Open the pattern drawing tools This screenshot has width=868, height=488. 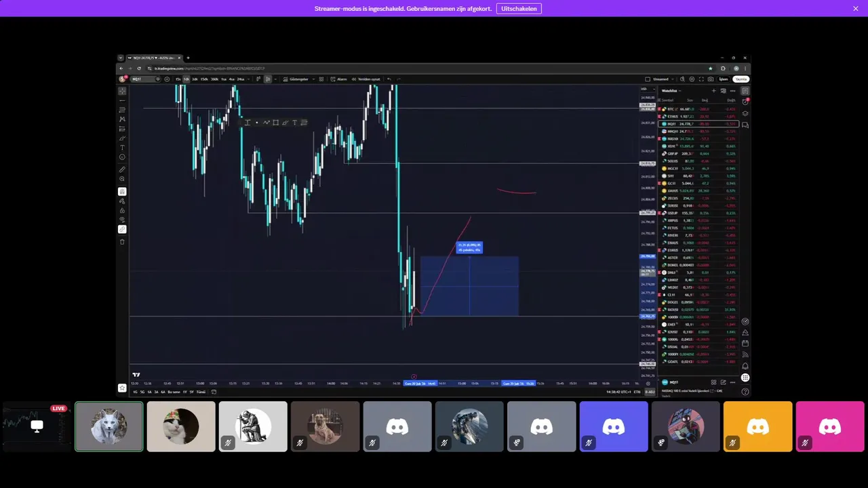pyautogui.click(x=122, y=119)
